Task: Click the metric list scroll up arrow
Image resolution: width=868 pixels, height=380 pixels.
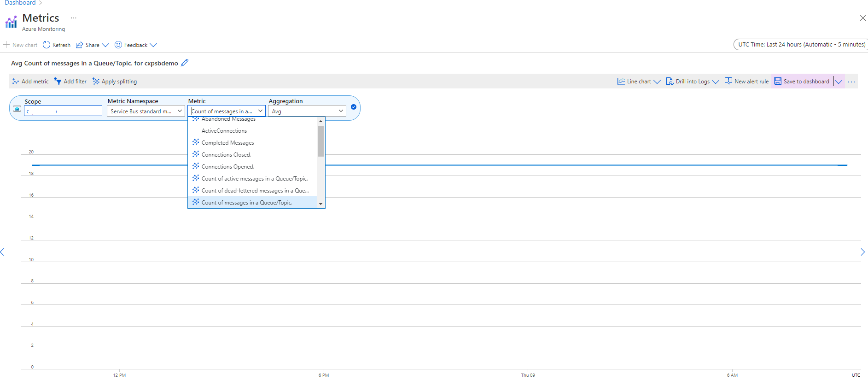Action: [x=320, y=121]
